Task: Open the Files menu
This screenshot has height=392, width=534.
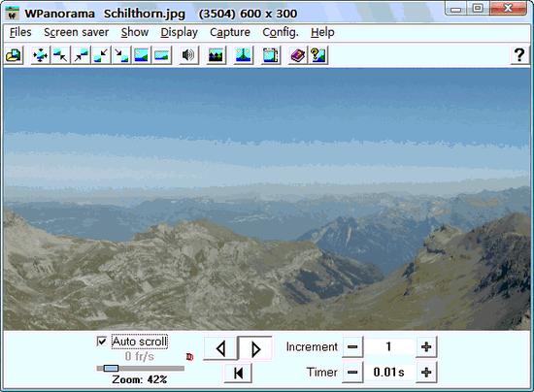Action: (20, 32)
